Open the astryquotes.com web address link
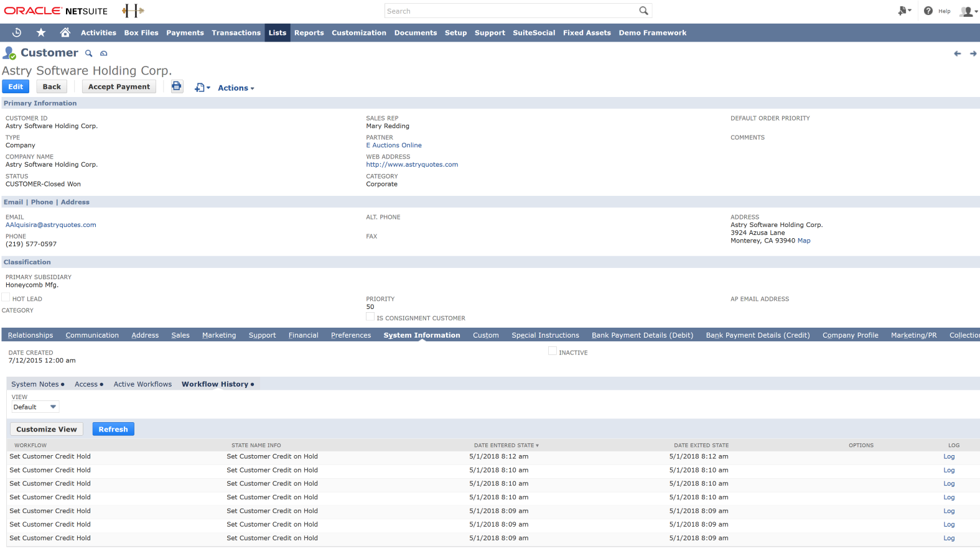The height and width of the screenshot is (549, 980). coord(412,165)
